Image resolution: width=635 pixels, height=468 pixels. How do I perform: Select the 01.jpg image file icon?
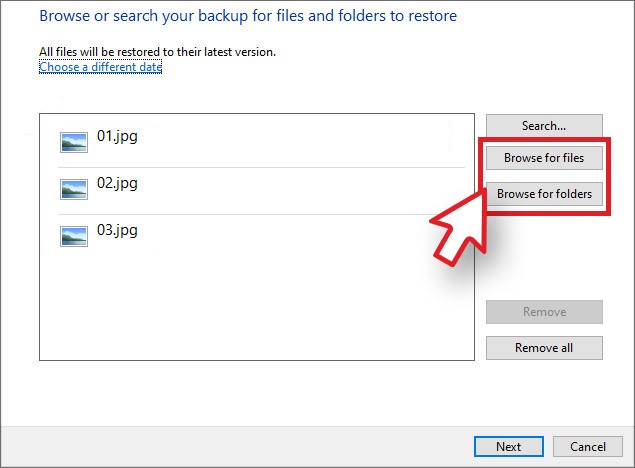(74, 143)
